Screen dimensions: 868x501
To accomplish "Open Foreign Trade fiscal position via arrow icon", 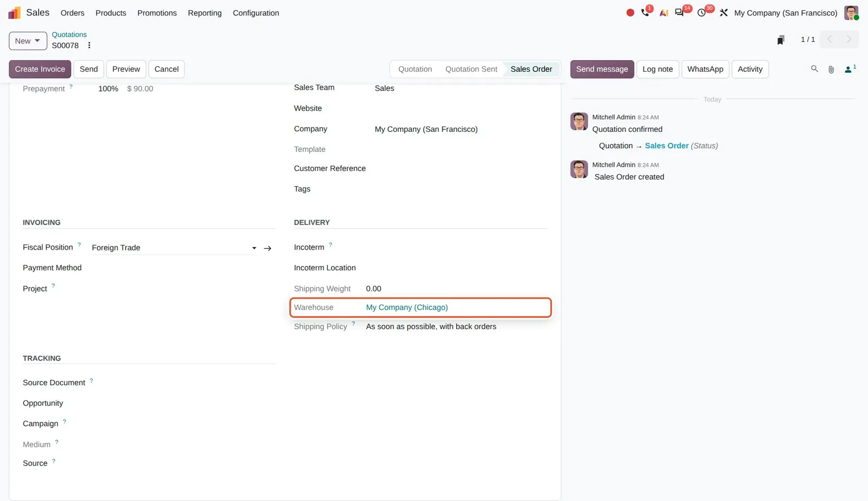I will (267, 248).
